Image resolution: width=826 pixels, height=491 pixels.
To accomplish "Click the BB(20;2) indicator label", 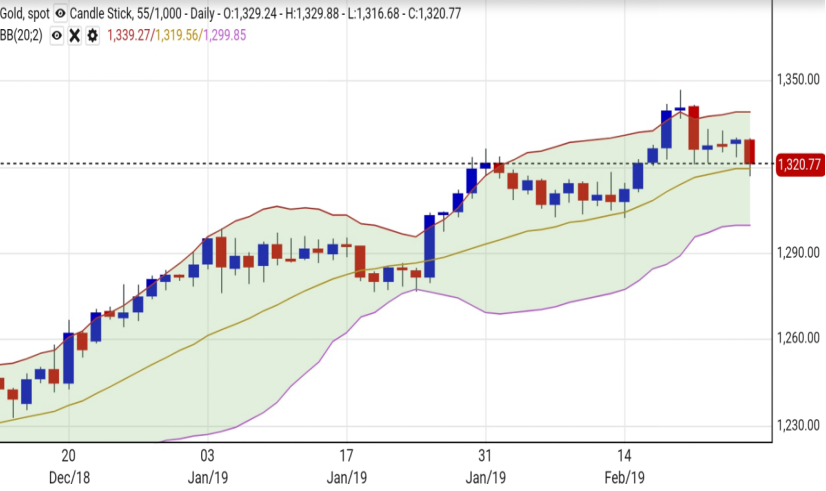I will point(23,35).
